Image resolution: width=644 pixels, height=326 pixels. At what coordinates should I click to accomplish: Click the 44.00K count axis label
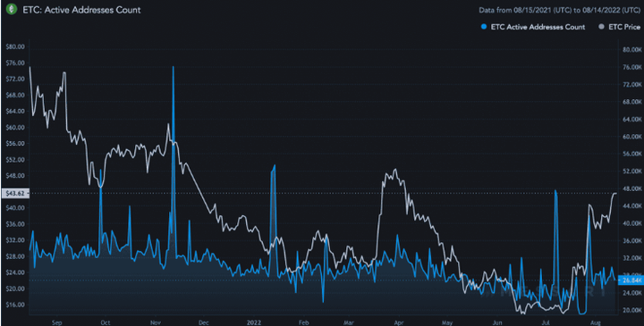coord(631,206)
